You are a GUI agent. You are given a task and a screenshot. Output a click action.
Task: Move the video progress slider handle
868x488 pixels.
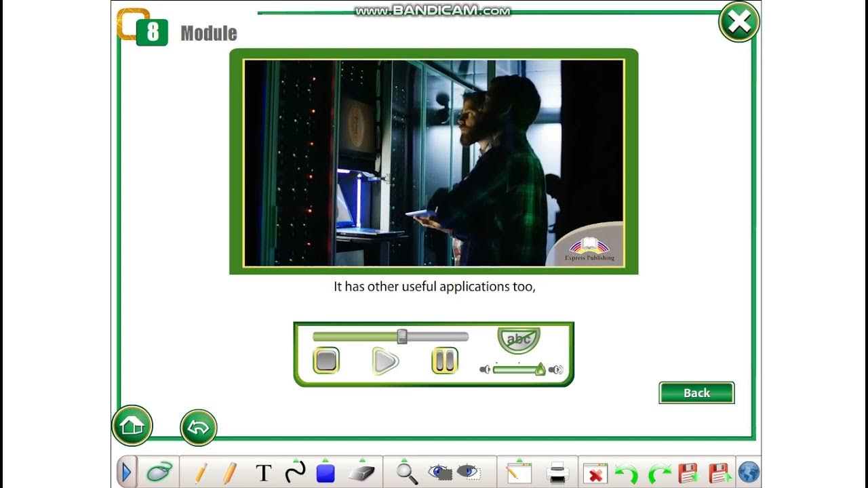point(402,336)
